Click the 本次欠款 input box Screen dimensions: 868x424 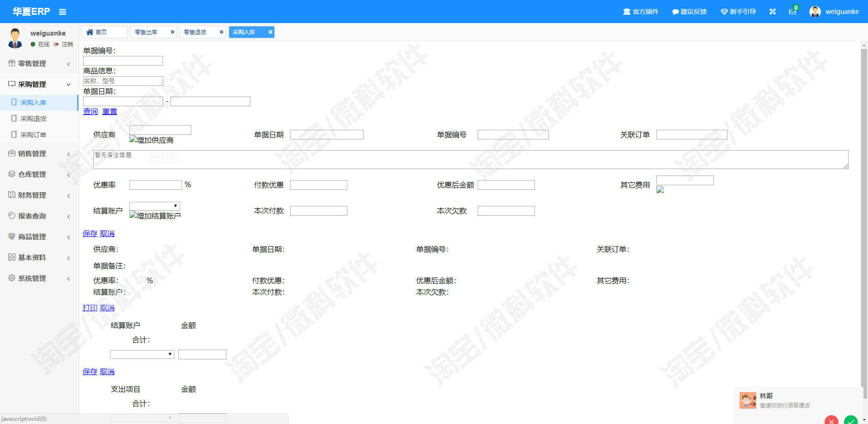click(506, 211)
